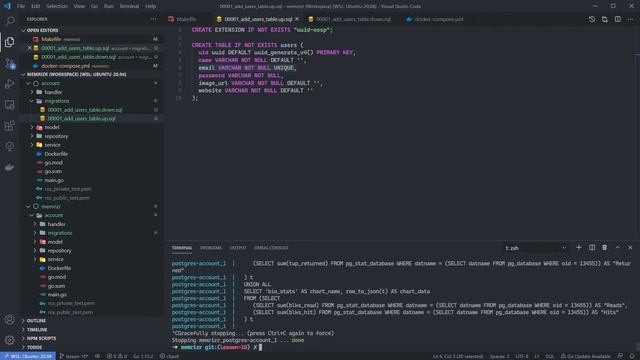Kill the terminal with trash icon

click(x=604, y=248)
